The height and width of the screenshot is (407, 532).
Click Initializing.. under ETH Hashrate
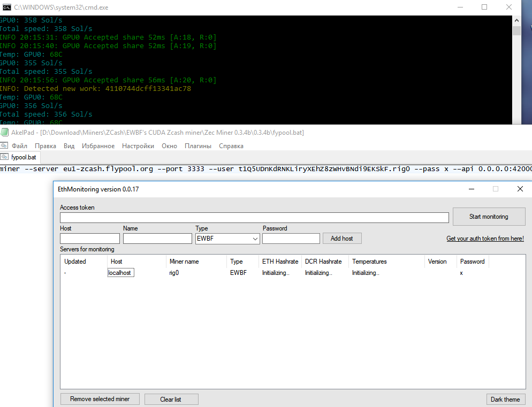click(276, 273)
